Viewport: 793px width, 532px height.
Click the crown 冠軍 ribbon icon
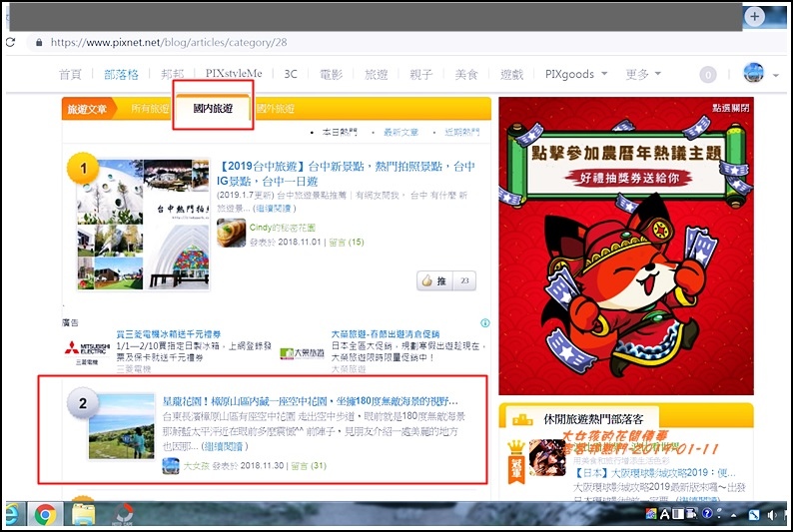pos(516,462)
